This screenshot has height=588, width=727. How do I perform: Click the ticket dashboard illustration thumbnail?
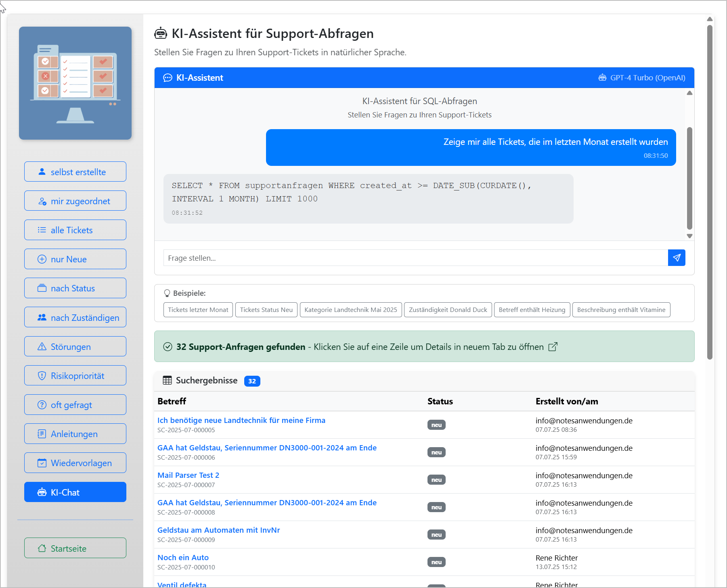(75, 83)
